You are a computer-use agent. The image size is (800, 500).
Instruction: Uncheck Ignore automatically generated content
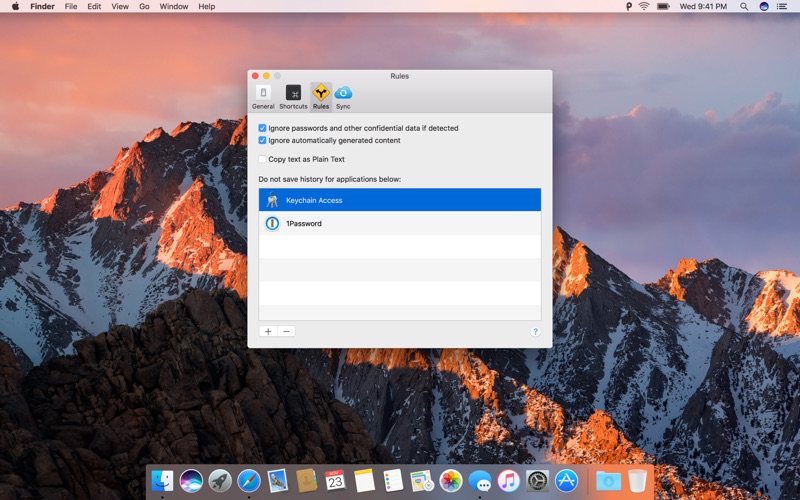[x=263, y=140]
